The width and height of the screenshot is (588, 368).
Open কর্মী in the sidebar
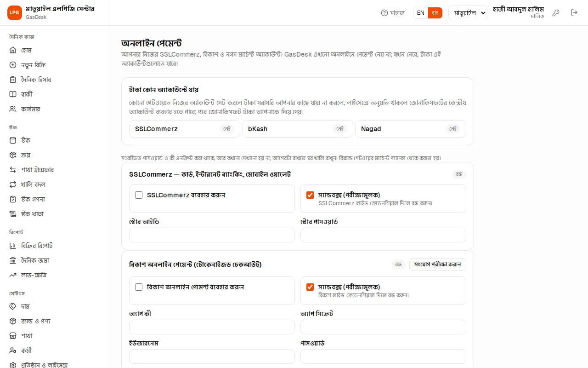[x=55, y=351]
